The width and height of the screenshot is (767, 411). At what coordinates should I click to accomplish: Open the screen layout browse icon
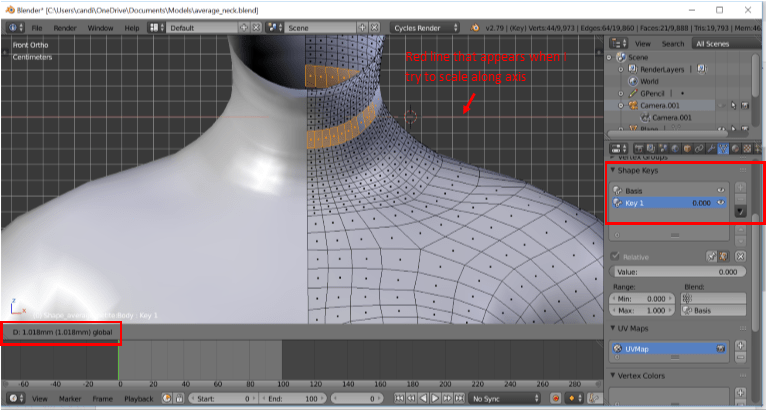(x=157, y=28)
